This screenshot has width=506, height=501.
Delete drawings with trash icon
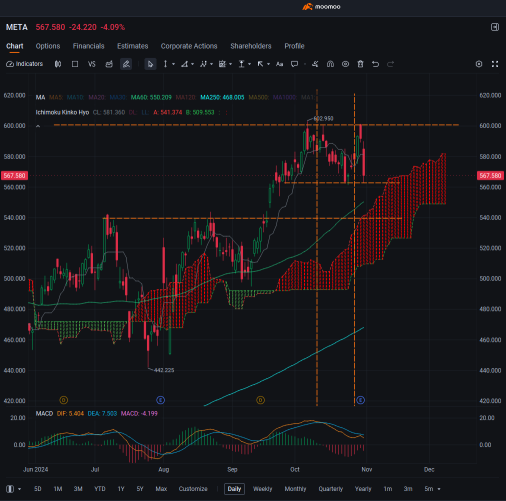pos(360,64)
